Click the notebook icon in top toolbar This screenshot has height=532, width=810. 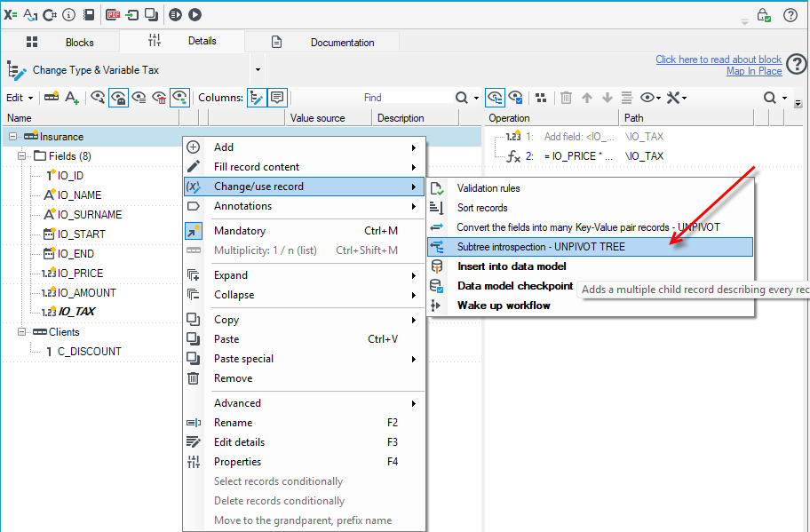[x=89, y=14]
